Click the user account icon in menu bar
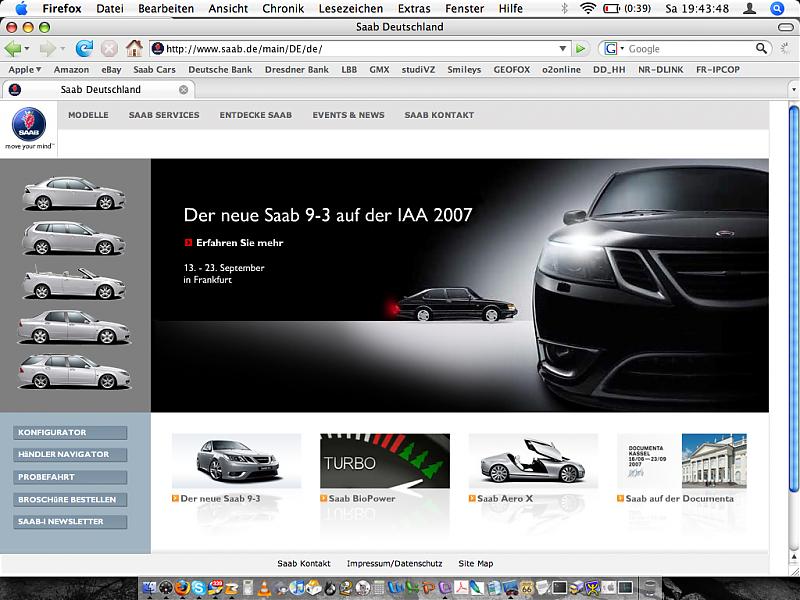Image resolution: width=800 pixels, height=600 pixels. click(749, 8)
